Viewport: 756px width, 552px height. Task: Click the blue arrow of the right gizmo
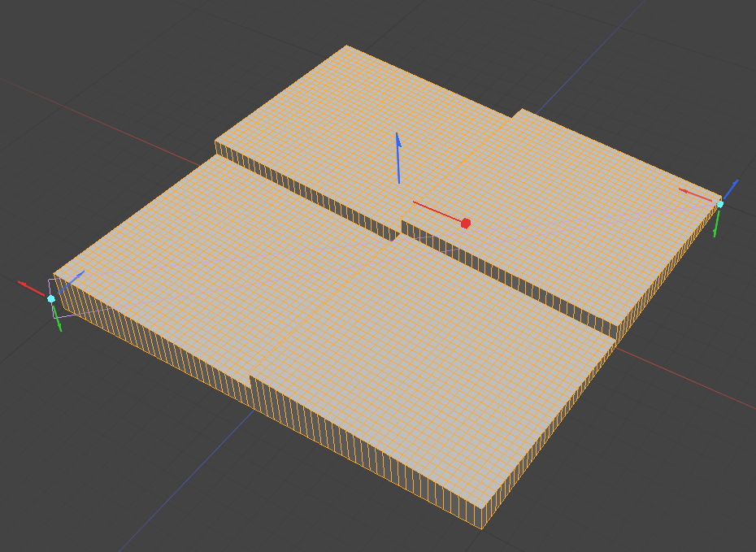731,188
